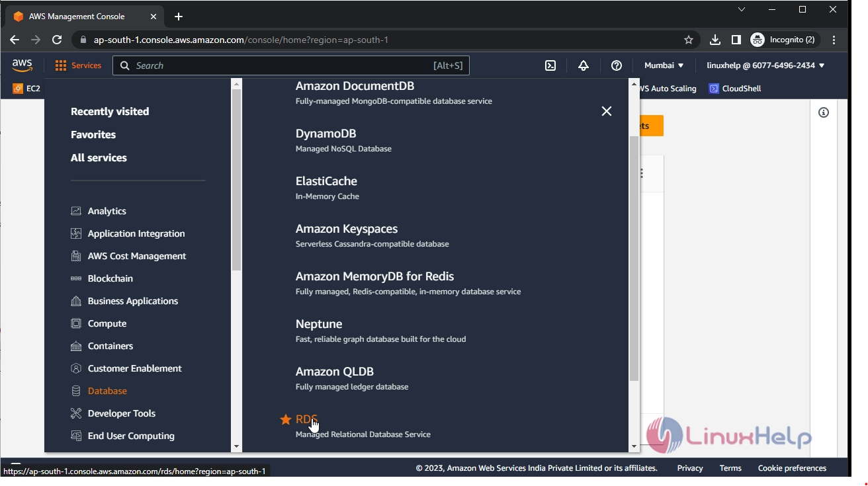Launch CloudShell from the terminal icon

click(x=550, y=65)
